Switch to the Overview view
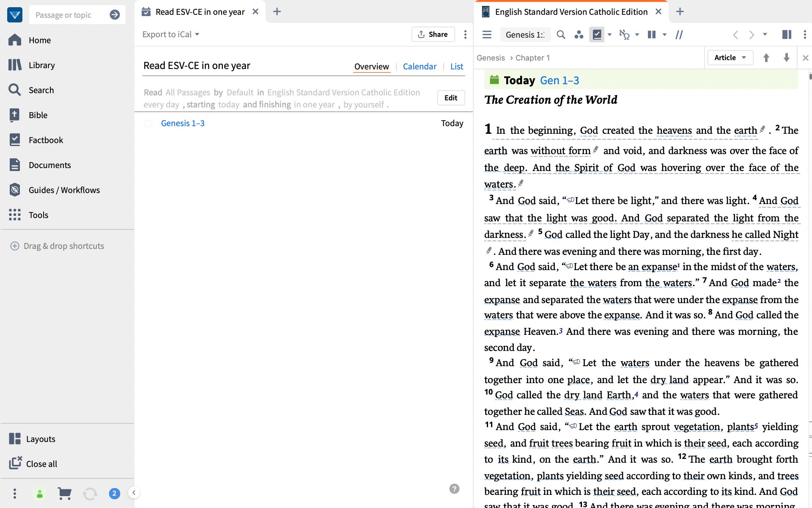This screenshot has width=812, height=508. pos(371,66)
